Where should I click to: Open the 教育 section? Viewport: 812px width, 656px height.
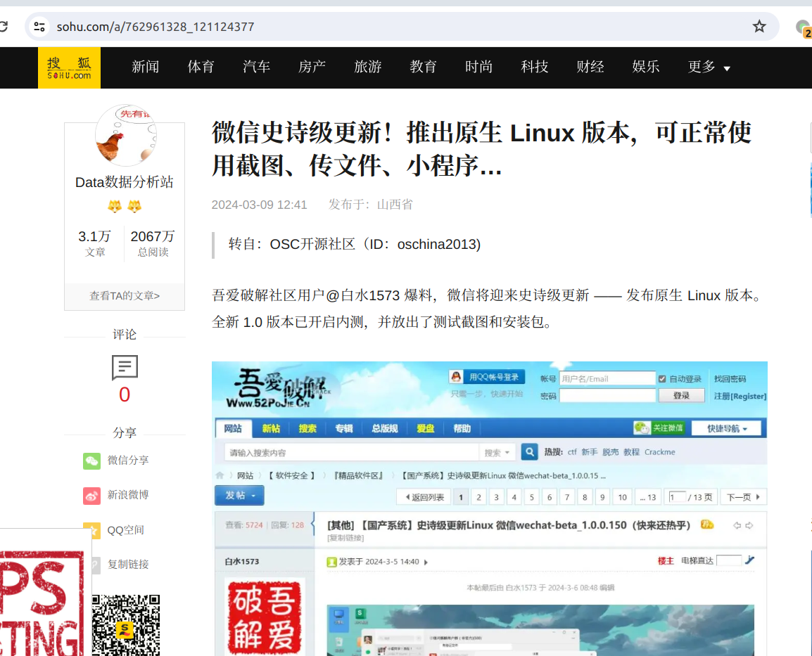coord(423,67)
